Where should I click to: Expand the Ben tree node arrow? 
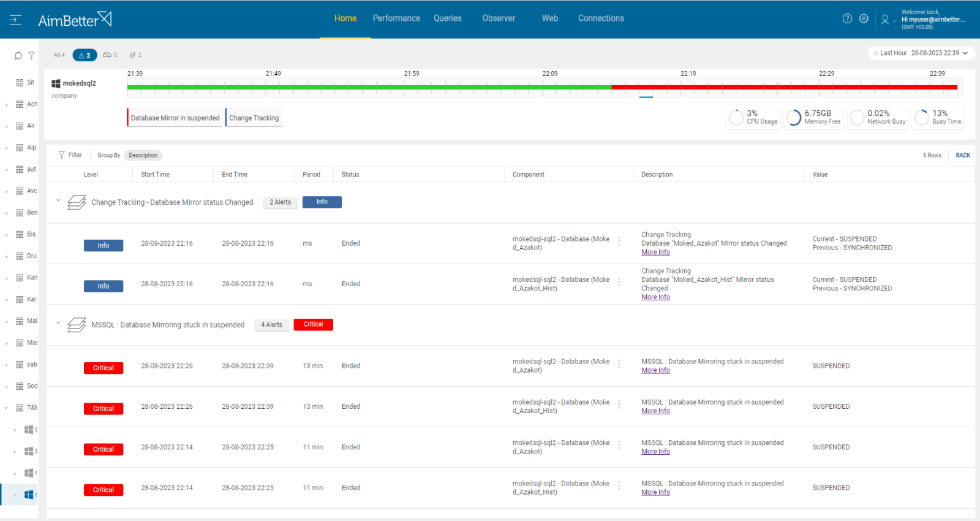tap(7, 213)
